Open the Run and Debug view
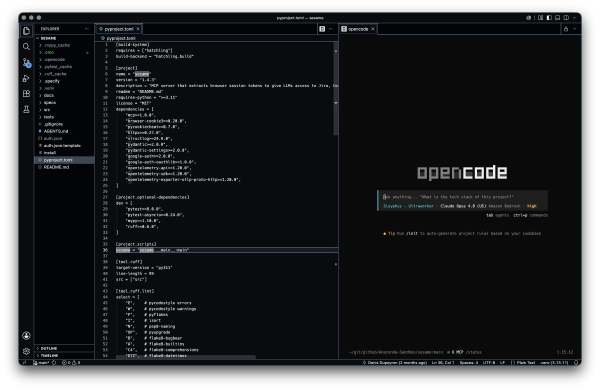This screenshot has width=600, height=390. (26, 78)
